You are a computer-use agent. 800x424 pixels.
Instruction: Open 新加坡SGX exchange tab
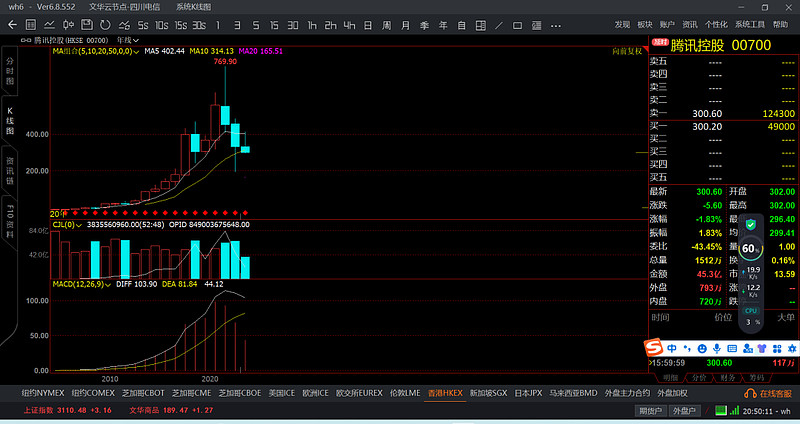pyautogui.click(x=488, y=393)
